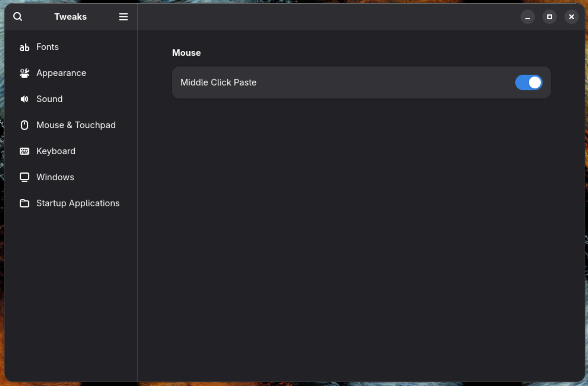
Task: Open Mouse & Touchpad settings
Action: (76, 125)
